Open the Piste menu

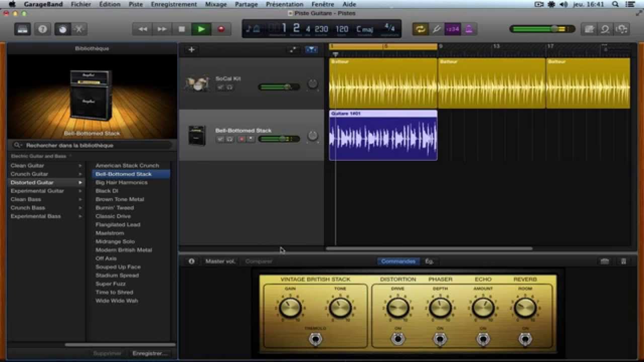coord(135,4)
